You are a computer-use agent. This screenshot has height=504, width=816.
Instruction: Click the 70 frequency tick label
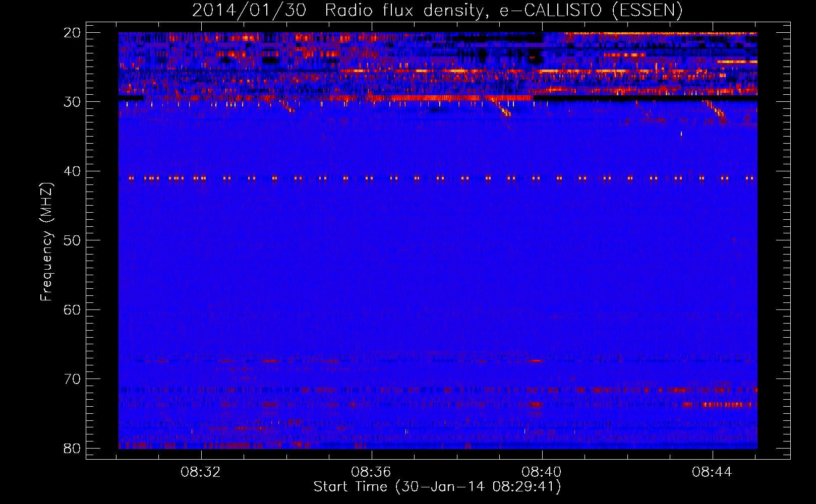[73, 379]
